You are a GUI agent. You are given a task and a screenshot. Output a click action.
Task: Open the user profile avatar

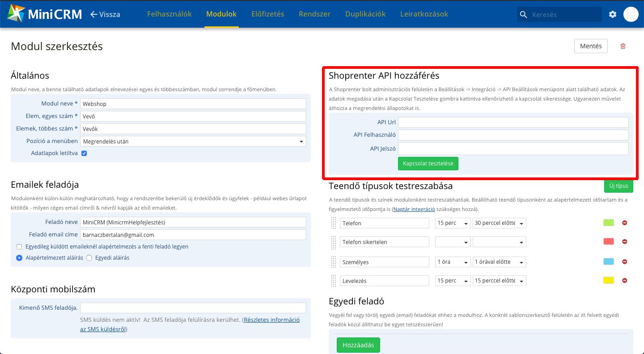coord(631,14)
